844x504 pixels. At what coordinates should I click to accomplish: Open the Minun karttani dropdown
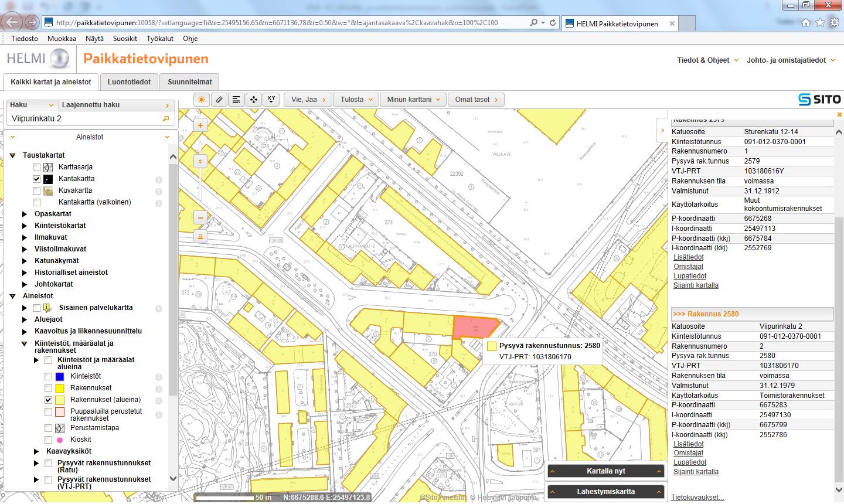pyautogui.click(x=413, y=100)
